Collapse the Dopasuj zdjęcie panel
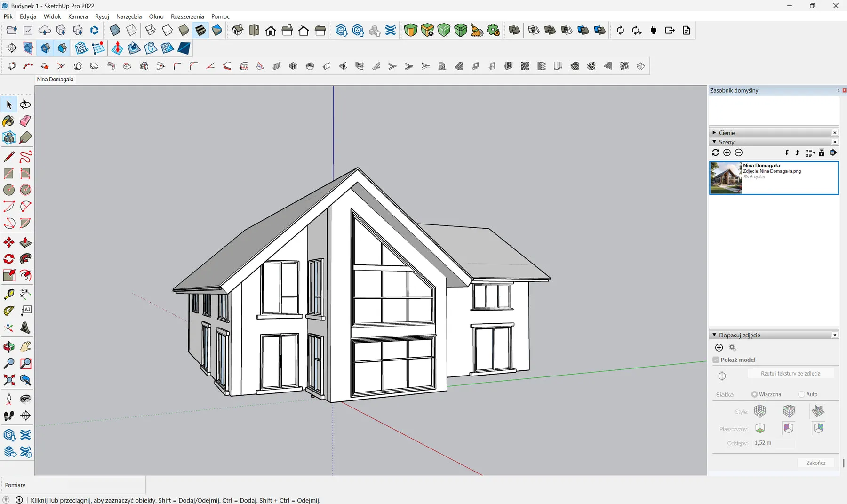 [x=714, y=335]
